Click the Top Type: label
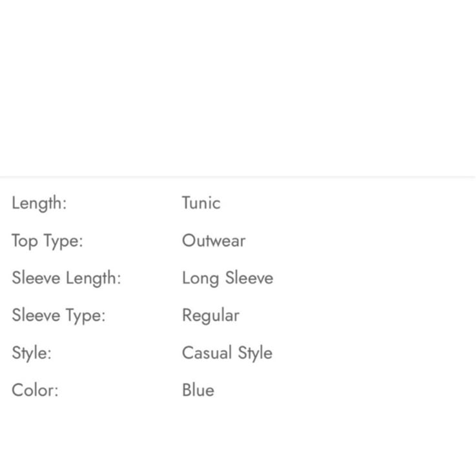 click(47, 241)
